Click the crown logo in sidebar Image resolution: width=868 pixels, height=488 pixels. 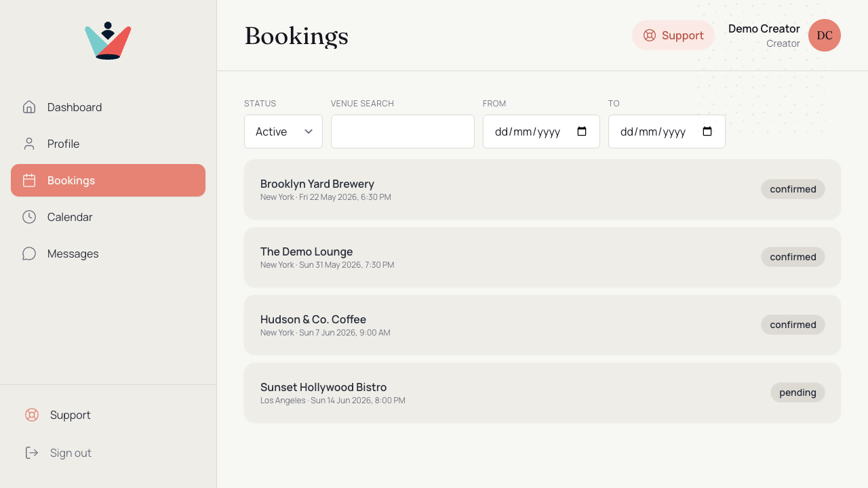click(x=108, y=41)
